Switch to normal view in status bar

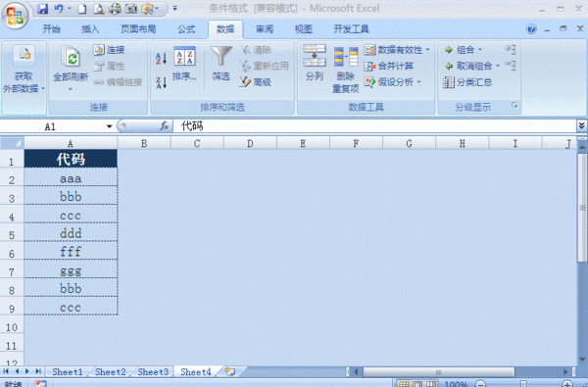click(x=404, y=384)
